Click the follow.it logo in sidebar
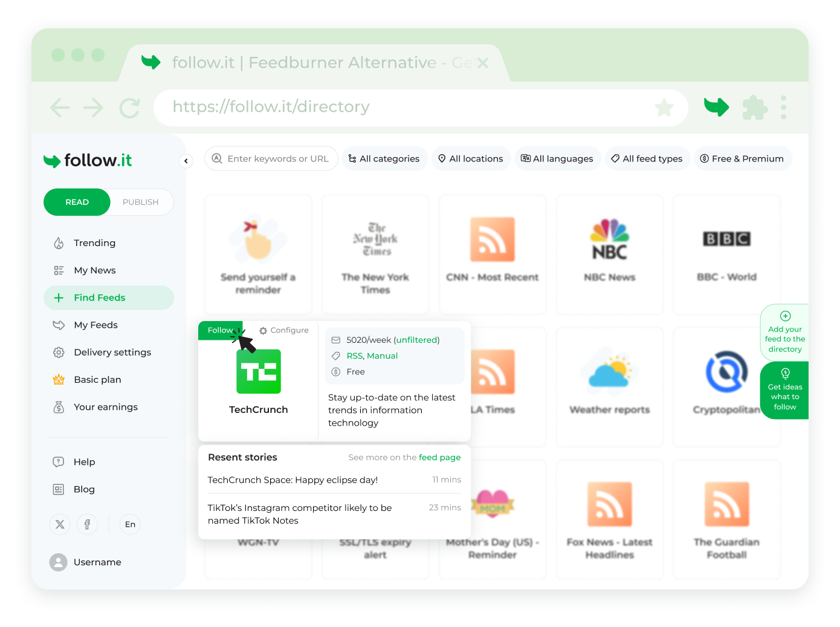 (88, 160)
